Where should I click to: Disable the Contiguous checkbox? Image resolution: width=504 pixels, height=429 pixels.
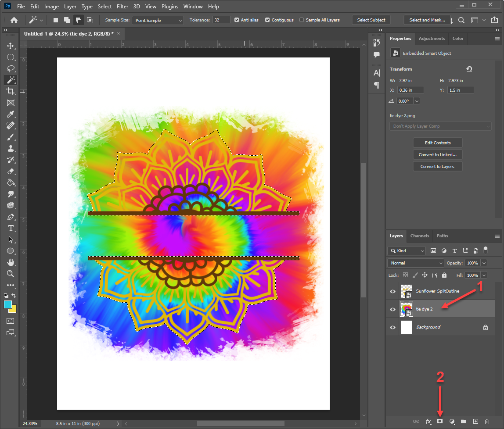[267, 20]
